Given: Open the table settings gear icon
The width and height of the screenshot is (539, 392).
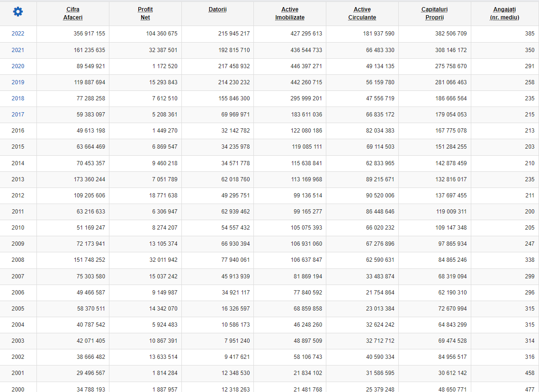Looking at the screenshot, I should [18, 12].
